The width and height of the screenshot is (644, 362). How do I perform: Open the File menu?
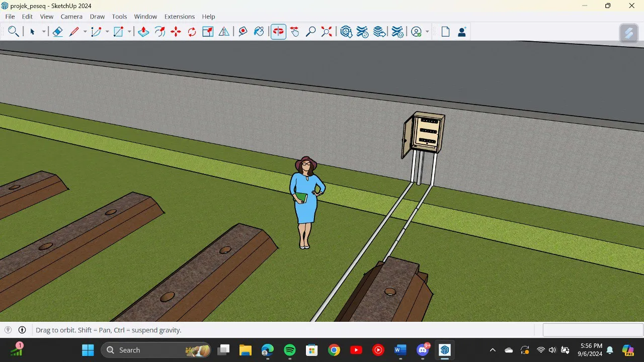pyautogui.click(x=10, y=17)
